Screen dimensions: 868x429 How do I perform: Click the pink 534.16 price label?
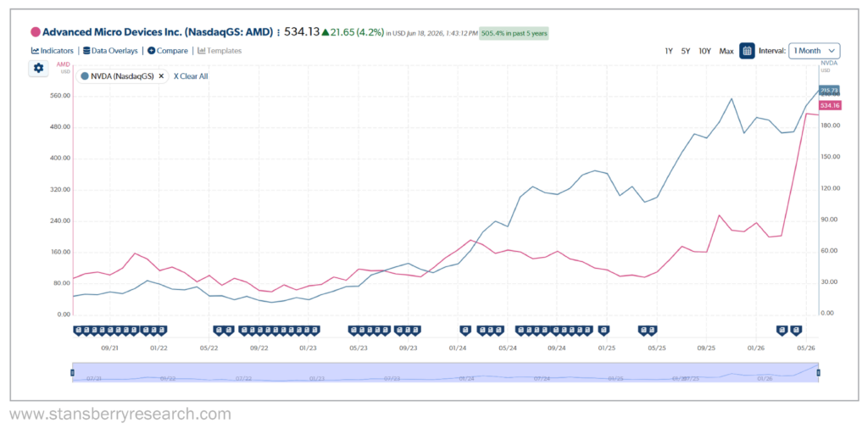830,105
